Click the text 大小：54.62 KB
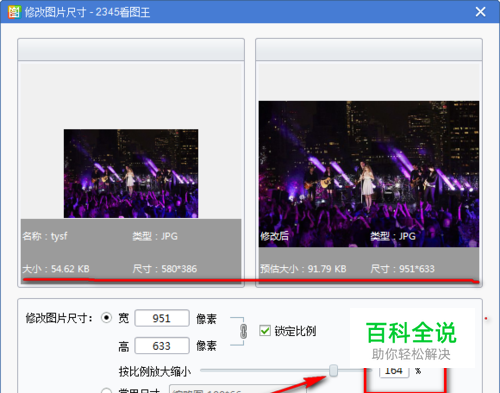The height and width of the screenshot is (393, 500). point(56,269)
